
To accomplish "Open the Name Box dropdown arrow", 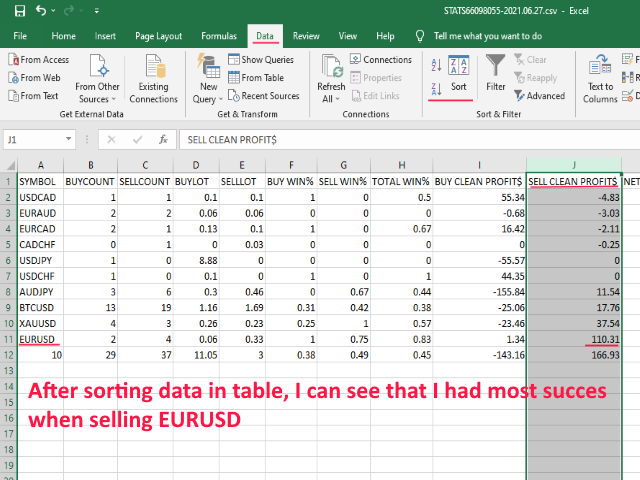I will 68,139.
